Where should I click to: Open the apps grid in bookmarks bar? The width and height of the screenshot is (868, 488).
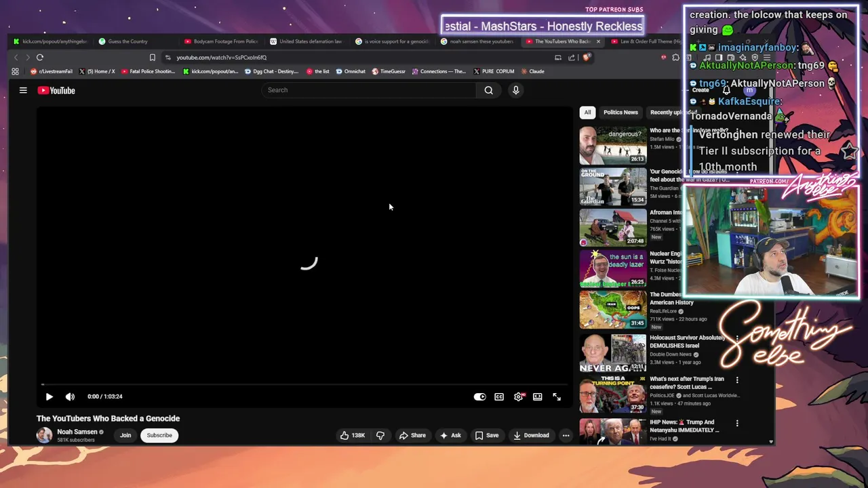[x=15, y=71]
